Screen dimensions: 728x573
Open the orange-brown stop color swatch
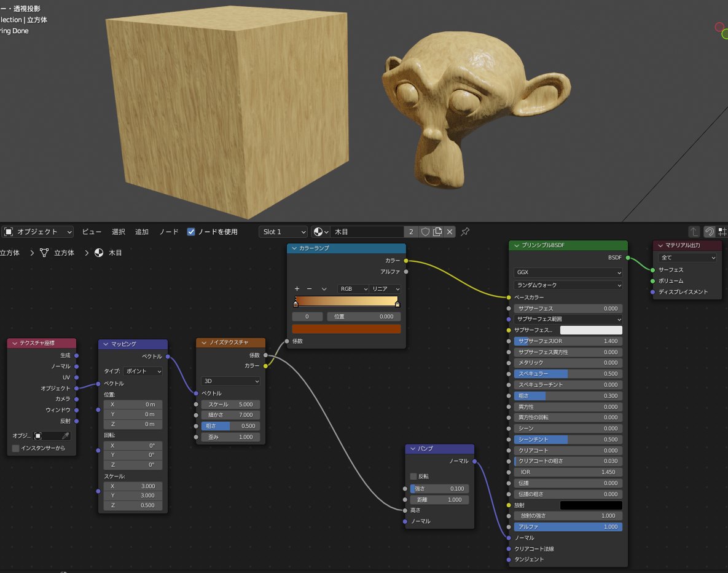coord(346,328)
